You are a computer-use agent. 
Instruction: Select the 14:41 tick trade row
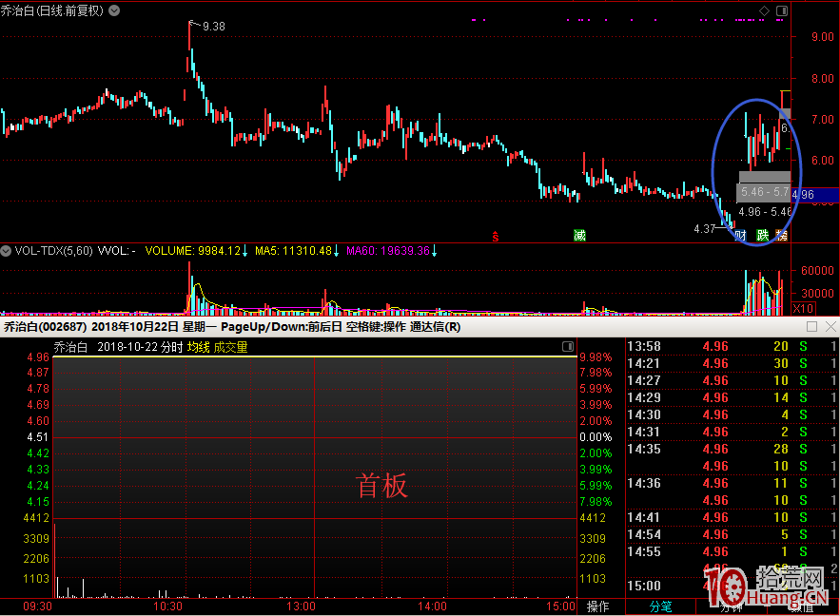point(732,517)
